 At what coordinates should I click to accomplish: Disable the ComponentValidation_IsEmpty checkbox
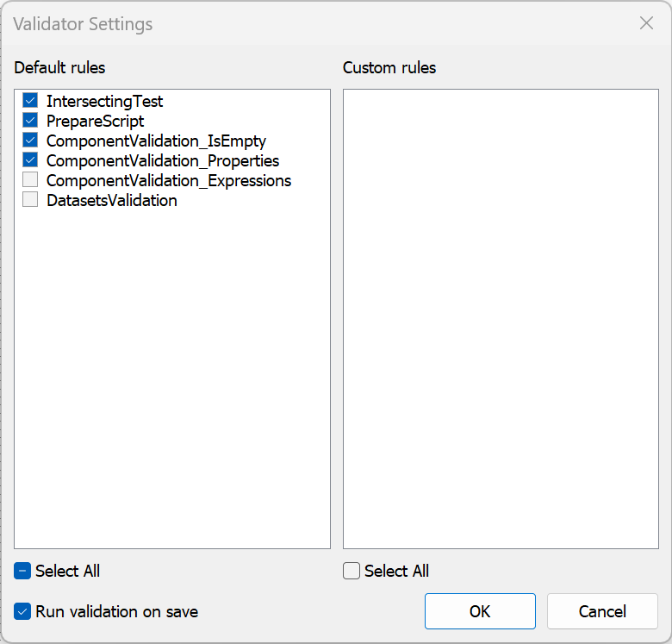click(30, 141)
